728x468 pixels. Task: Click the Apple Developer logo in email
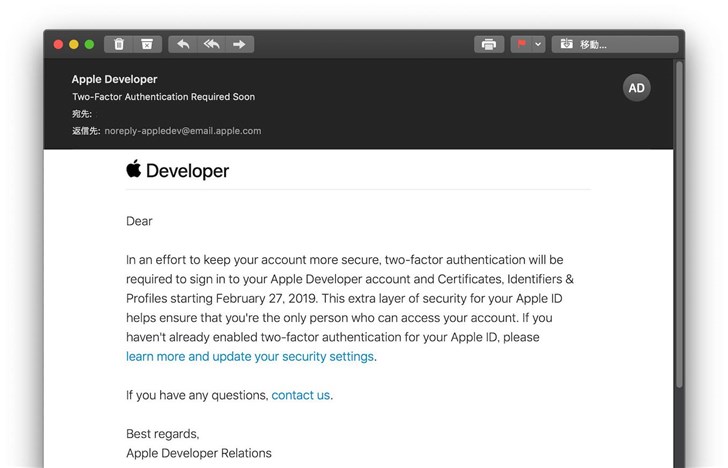[x=177, y=170]
